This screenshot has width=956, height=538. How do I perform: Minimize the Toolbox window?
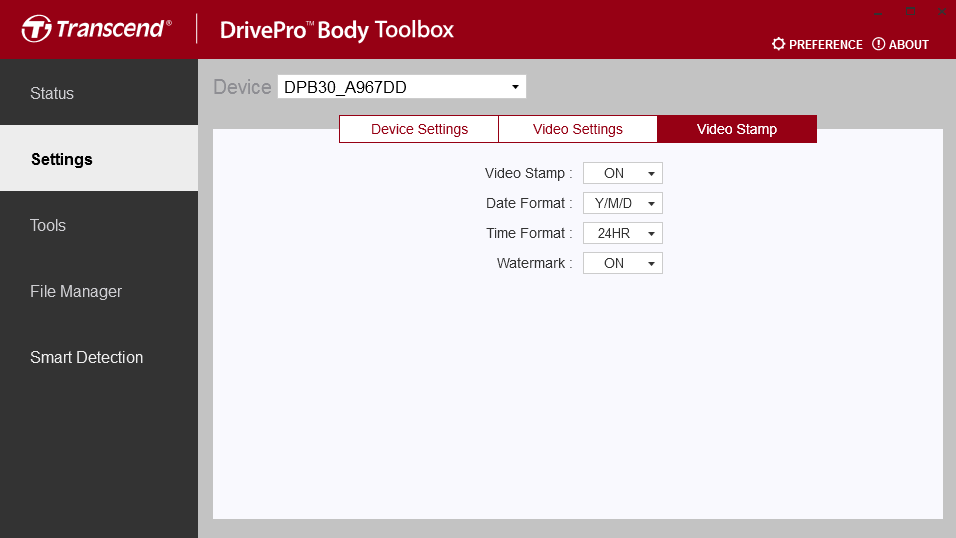878,12
